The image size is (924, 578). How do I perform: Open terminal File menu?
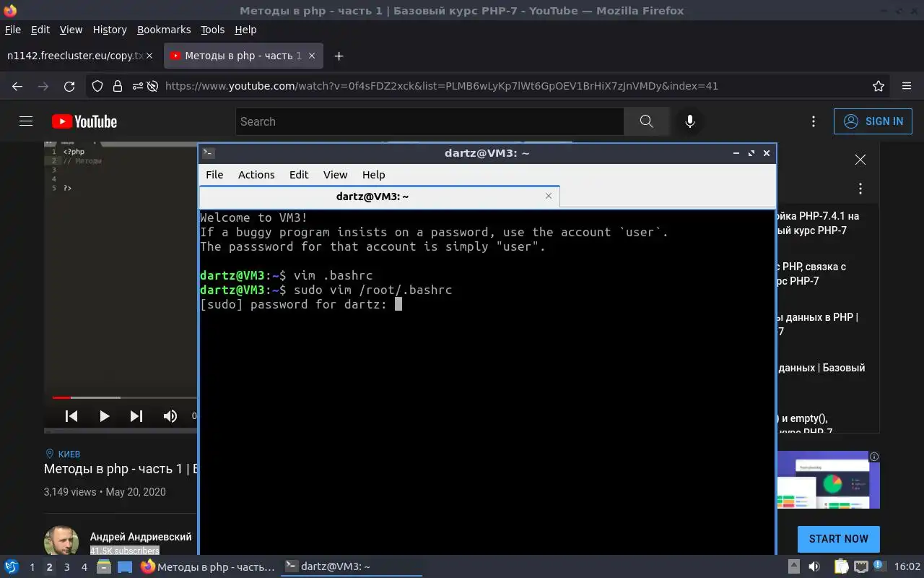[x=214, y=175]
